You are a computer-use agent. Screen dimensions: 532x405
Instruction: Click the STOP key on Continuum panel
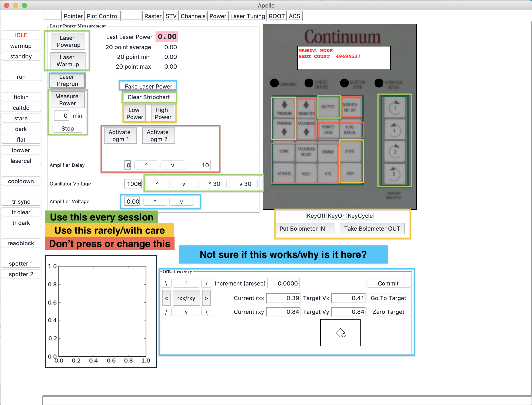pyautogui.click(x=350, y=173)
